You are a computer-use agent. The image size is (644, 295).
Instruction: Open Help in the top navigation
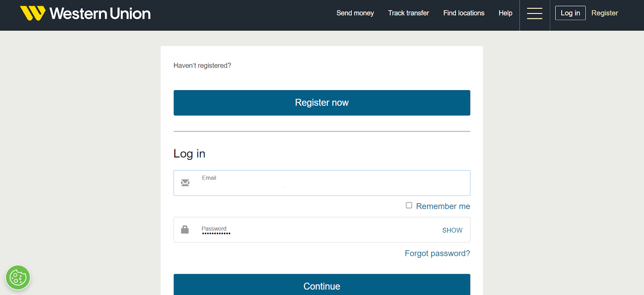506,13
